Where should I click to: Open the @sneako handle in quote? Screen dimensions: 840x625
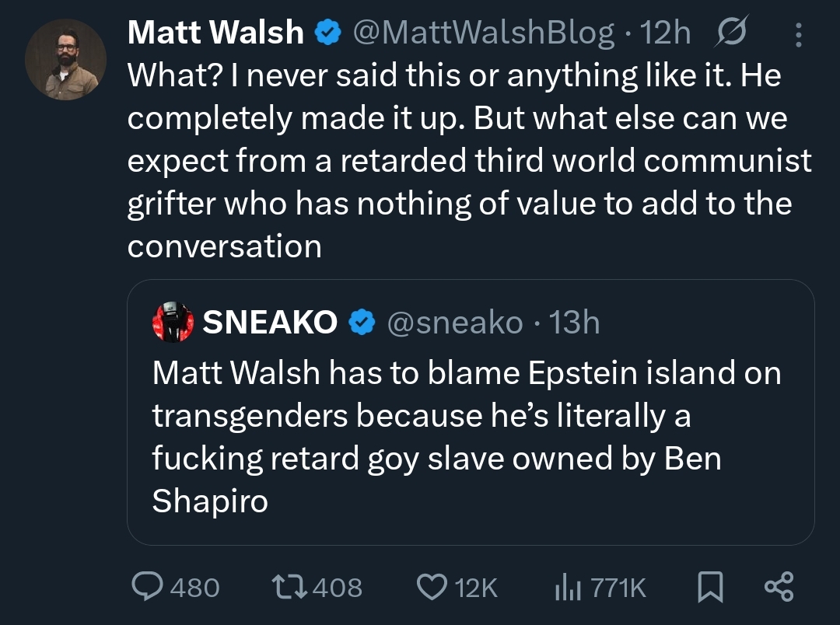pyautogui.click(x=454, y=323)
